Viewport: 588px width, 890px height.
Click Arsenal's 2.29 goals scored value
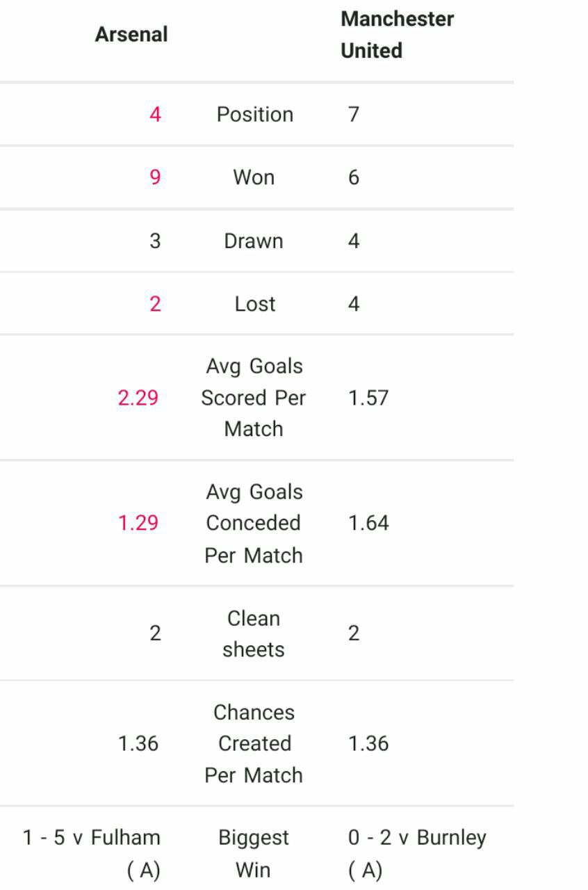pos(138,398)
